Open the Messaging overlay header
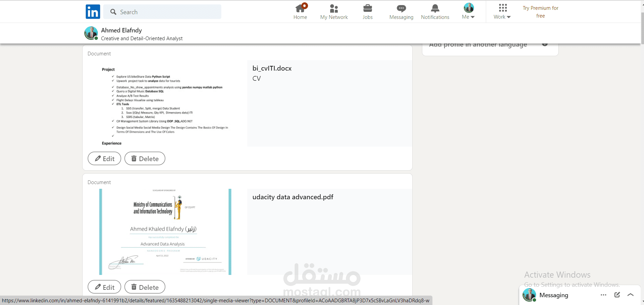Viewport: 644px width, 305px height. [580, 295]
